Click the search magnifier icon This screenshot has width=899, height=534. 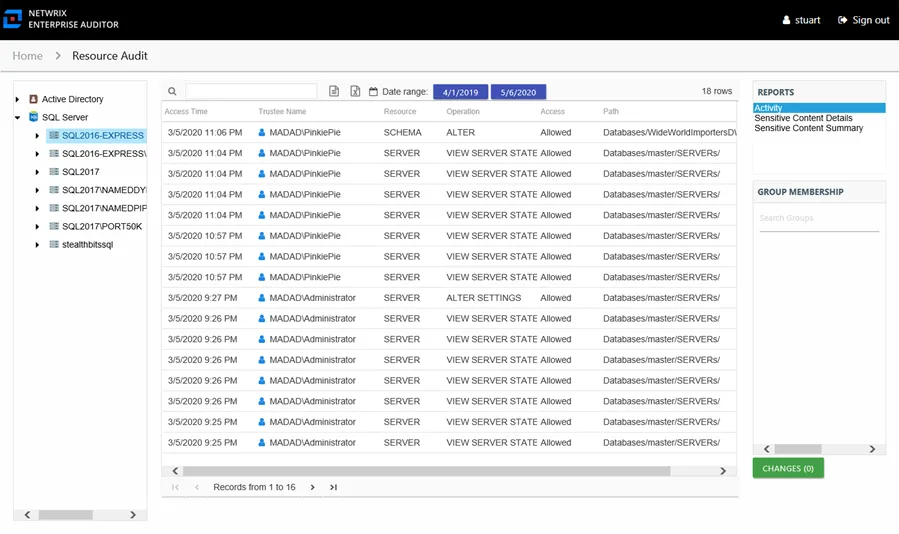coord(172,91)
